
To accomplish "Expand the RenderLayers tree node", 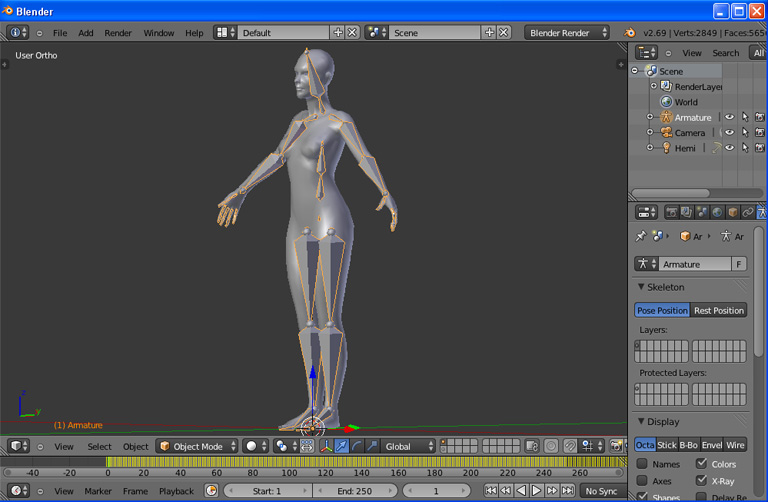I will click(x=653, y=86).
